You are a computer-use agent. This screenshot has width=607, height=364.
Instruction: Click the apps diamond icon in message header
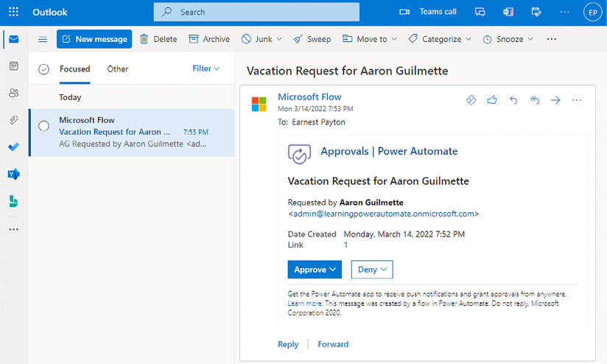[x=471, y=100]
